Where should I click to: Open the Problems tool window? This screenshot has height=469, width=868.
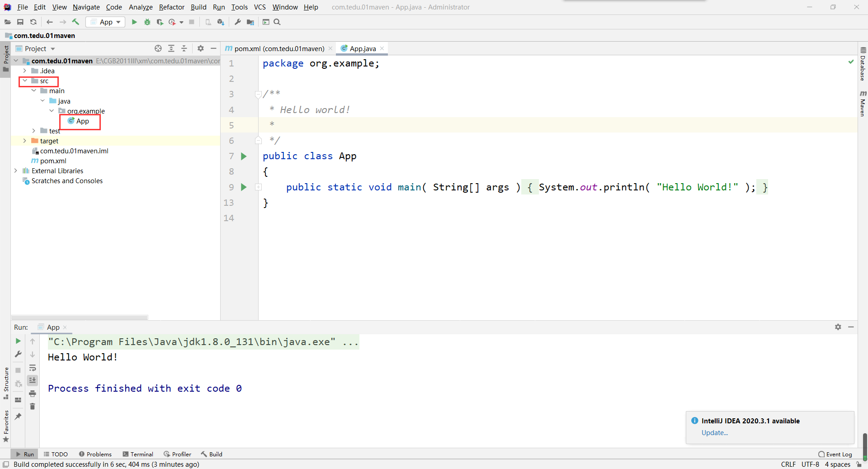pos(95,454)
